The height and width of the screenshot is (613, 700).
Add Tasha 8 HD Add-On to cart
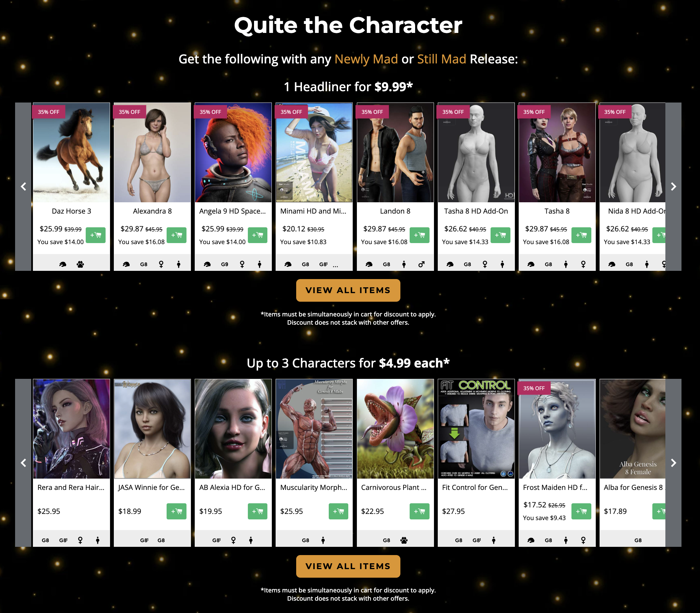(500, 235)
